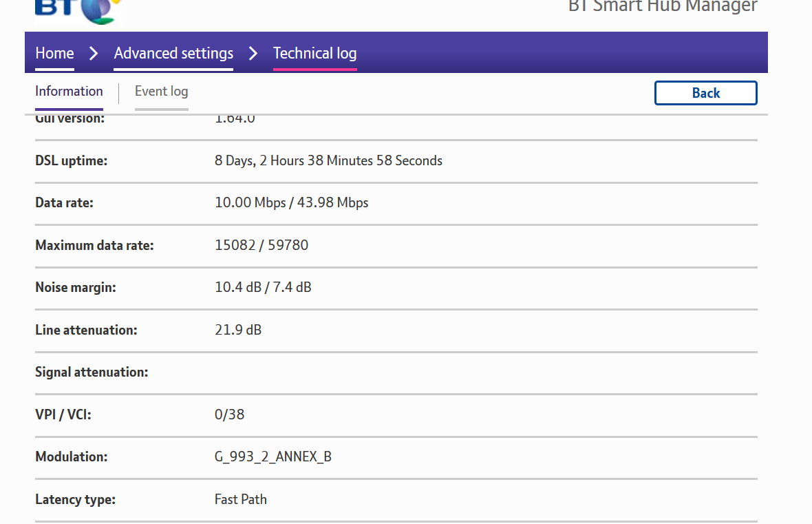The image size is (812, 524).
Task: Click the VPI / VCI value 0/38
Action: tap(229, 415)
